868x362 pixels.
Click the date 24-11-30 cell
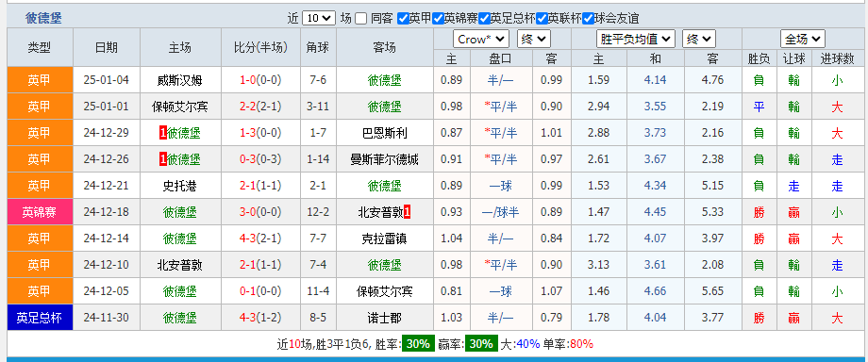coord(107,318)
